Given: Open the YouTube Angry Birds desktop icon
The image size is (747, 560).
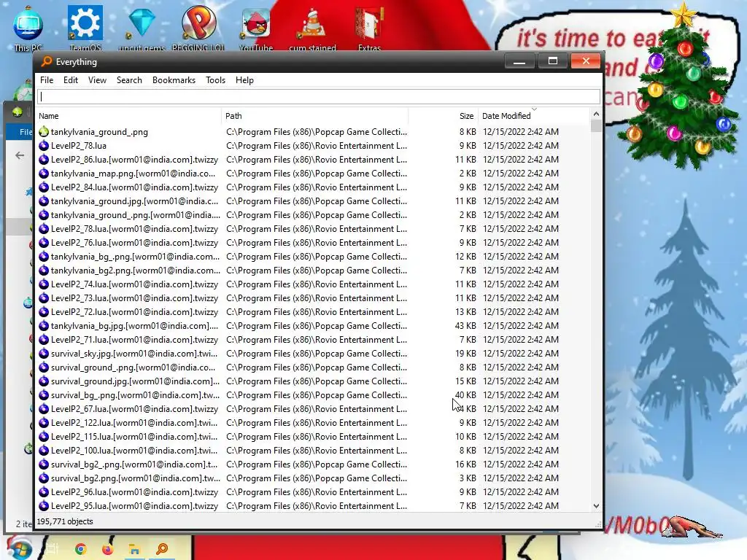Looking at the screenshot, I should point(256,27).
